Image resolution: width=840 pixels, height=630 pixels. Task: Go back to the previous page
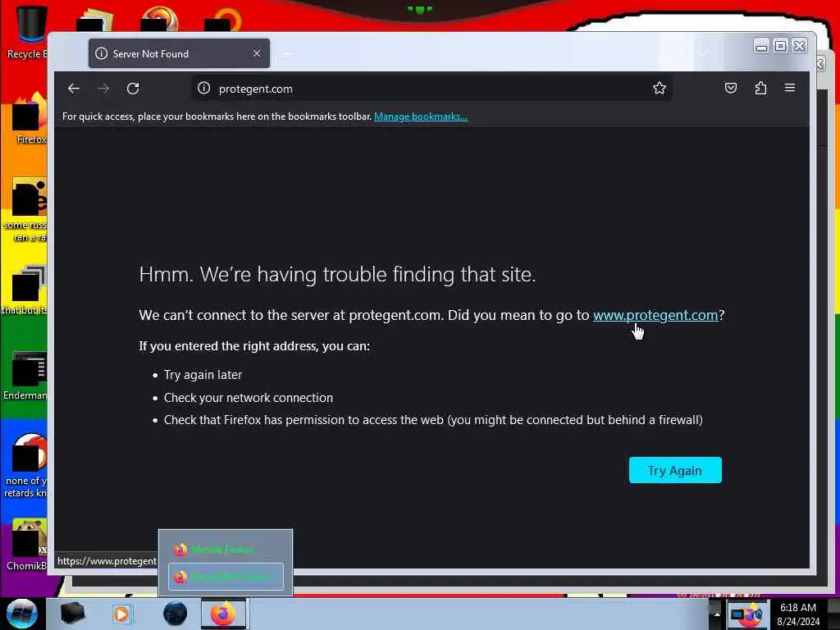(74, 89)
